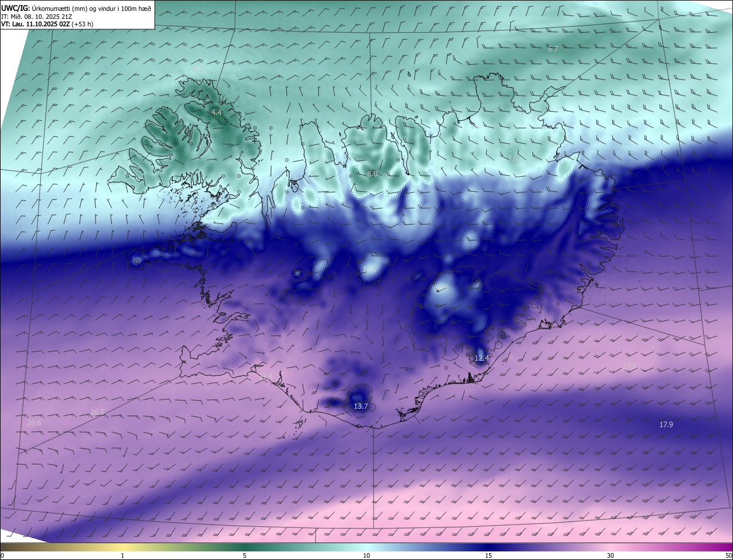Click the 1 tick on the colour scale
The image size is (733, 560).
[123, 555]
